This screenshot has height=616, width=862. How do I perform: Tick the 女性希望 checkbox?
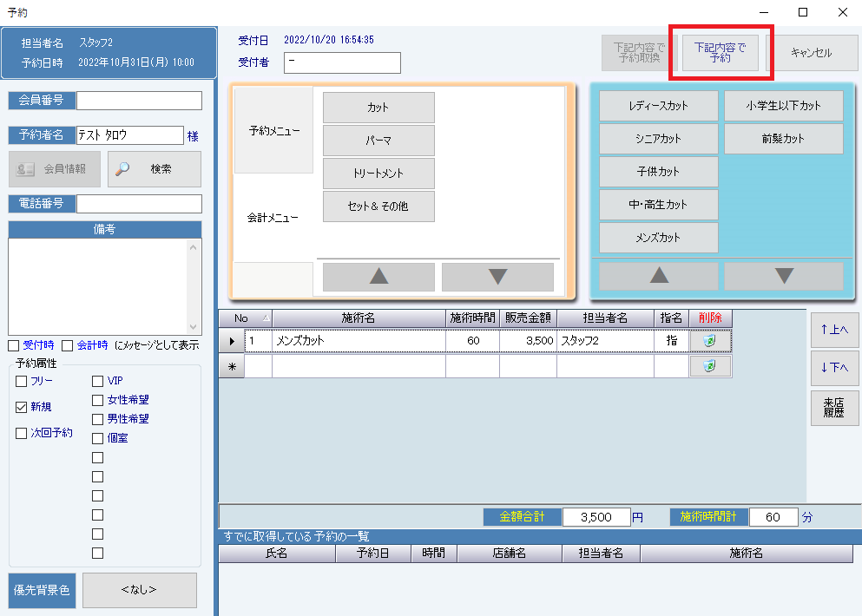(97, 400)
